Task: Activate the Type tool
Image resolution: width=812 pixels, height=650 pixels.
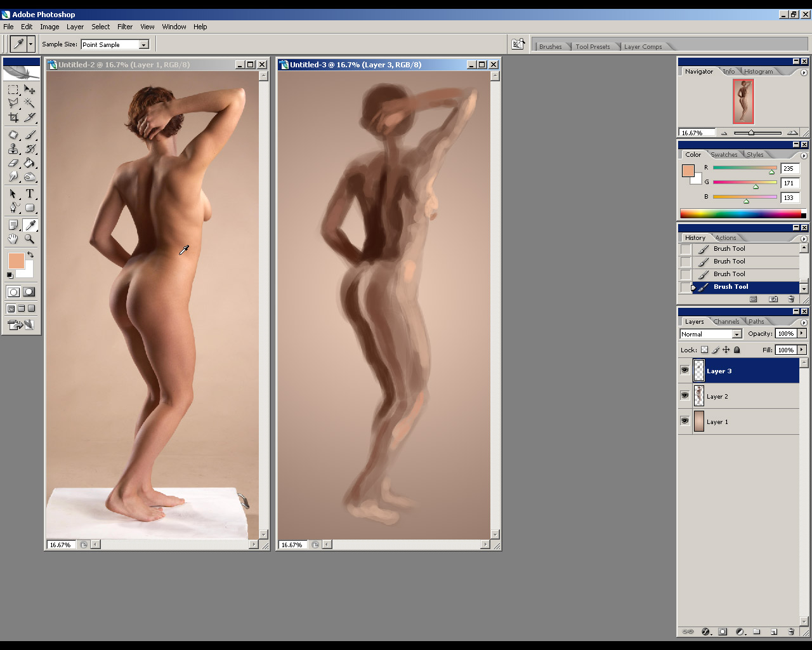Action: (29, 194)
